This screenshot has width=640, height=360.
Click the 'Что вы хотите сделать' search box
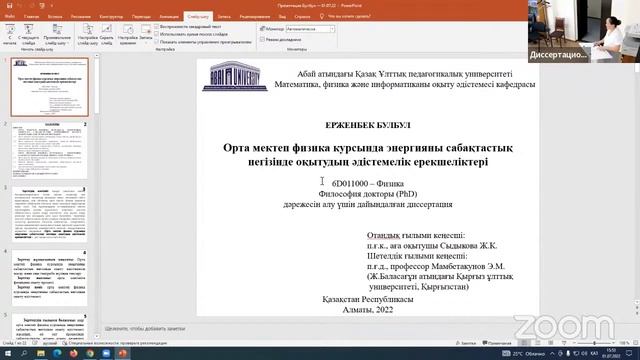point(345,16)
